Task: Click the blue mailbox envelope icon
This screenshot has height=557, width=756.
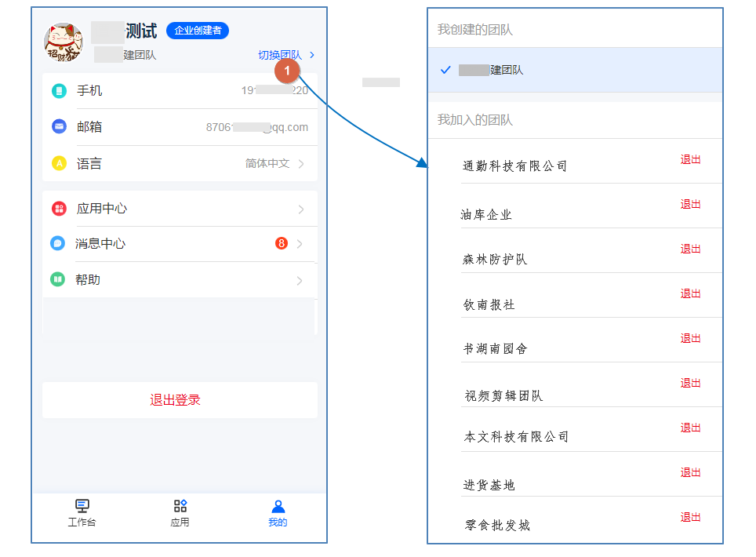Action: click(x=59, y=127)
